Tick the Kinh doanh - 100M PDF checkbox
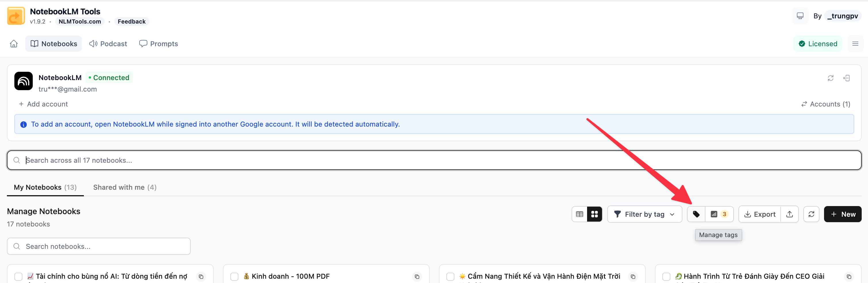 pyautogui.click(x=235, y=277)
